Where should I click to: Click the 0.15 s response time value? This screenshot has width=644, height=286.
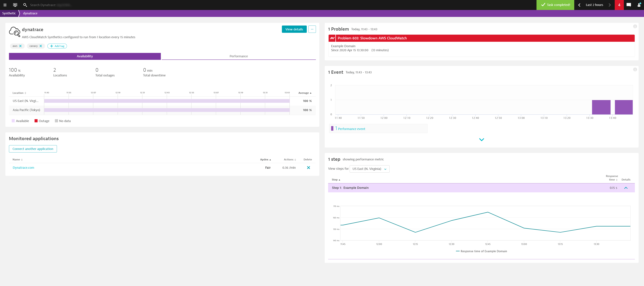[613, 188]
